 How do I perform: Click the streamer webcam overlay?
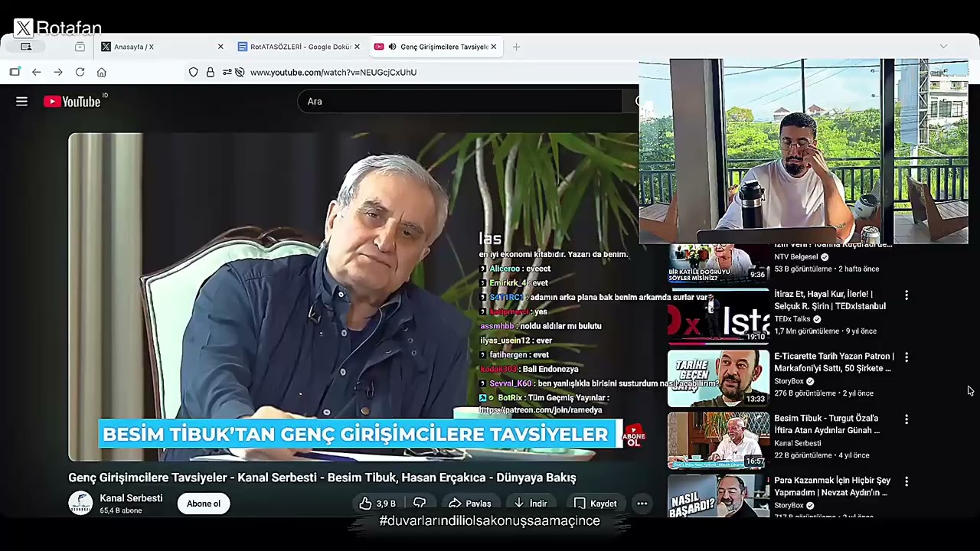pos(803,151)
